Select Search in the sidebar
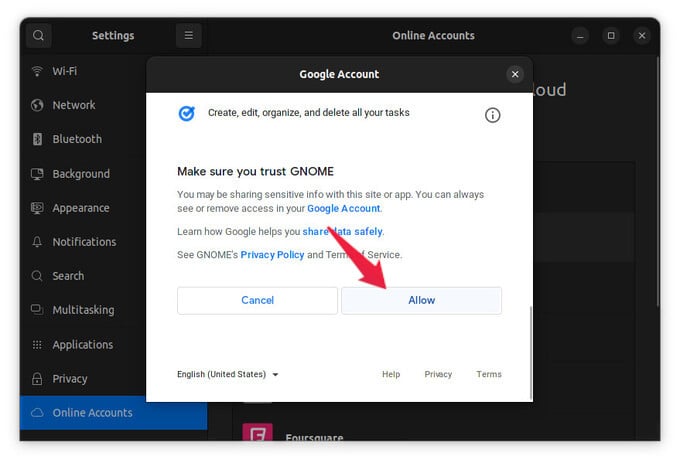680x463 pixels. click(82, 276)
